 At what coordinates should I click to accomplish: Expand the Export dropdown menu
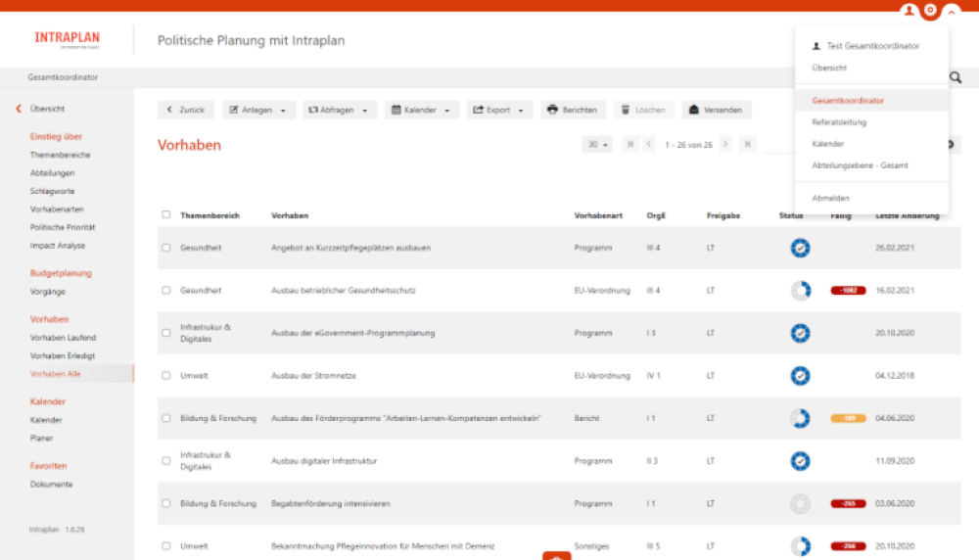click(x=499, y=110)
